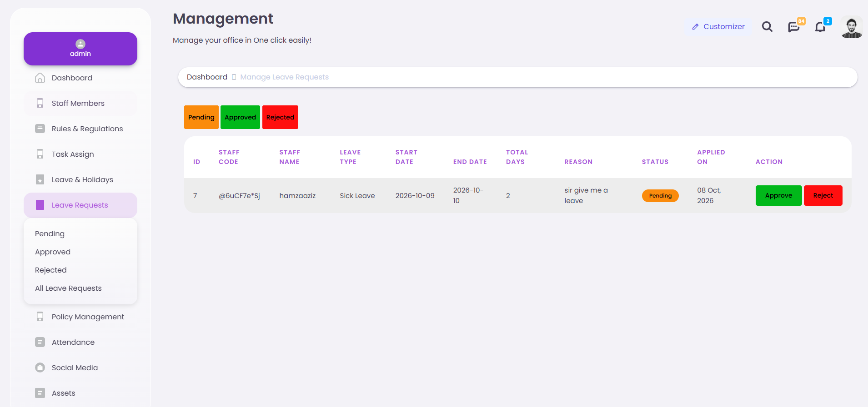Click the reason text 'sir give me a leave'
Image resolution: width=868 pixels, height=407 pixels.
586,195
